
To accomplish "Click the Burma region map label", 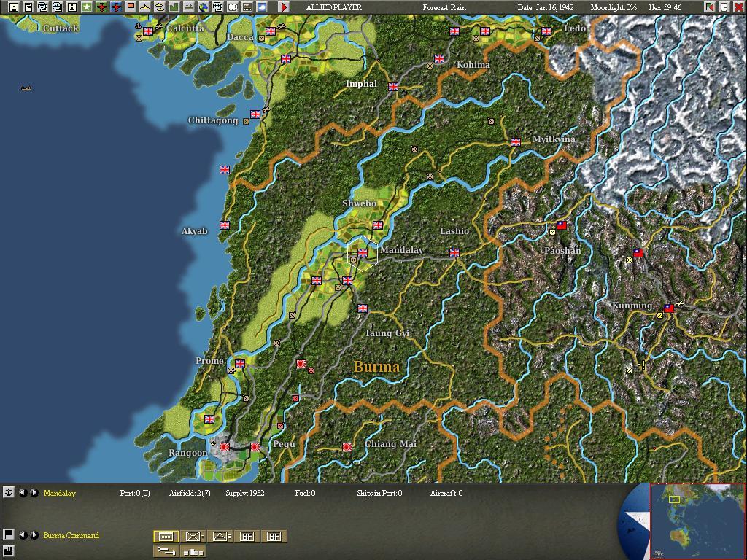I will (x=376, y=367).
